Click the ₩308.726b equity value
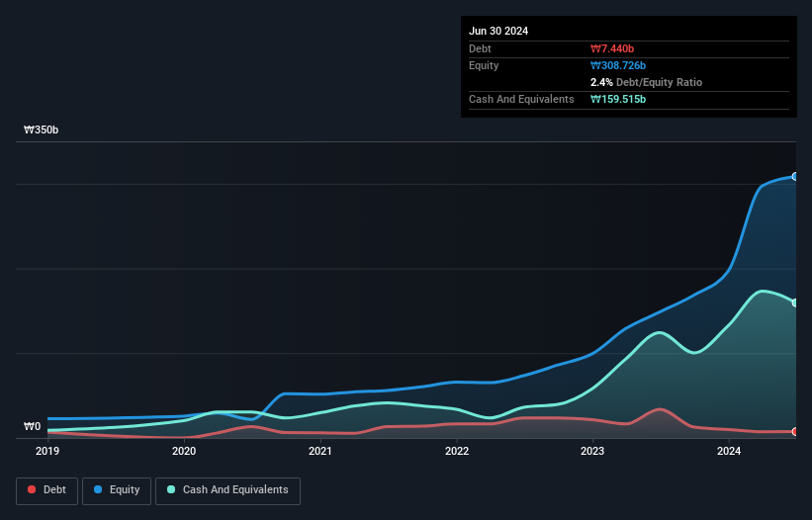 click(x=618, y=65)
